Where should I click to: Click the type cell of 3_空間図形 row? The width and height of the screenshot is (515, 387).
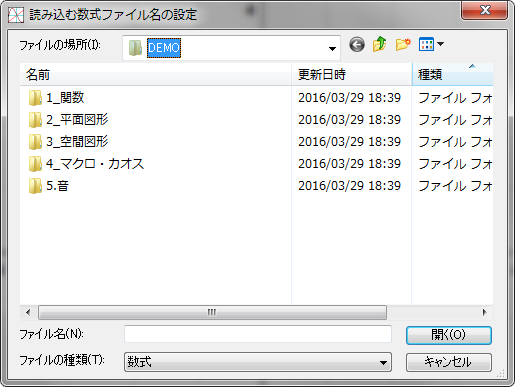[455, 142]
